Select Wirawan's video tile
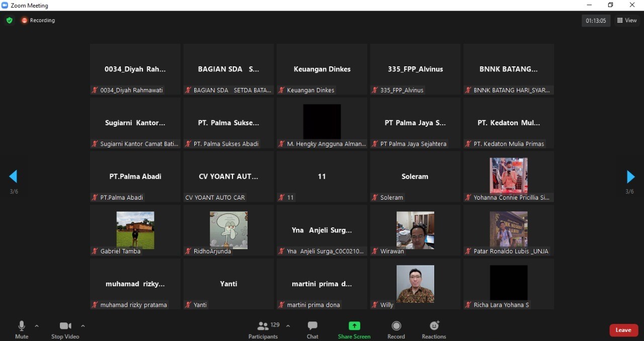Image resolution: width=644 pixels, height=341 pixels. pos(415,230)
